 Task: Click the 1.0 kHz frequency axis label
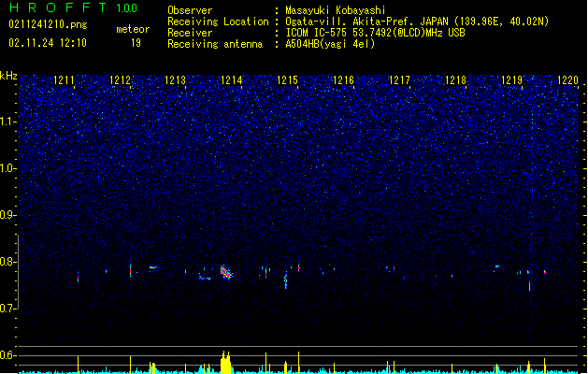click(x=8, y=168)
